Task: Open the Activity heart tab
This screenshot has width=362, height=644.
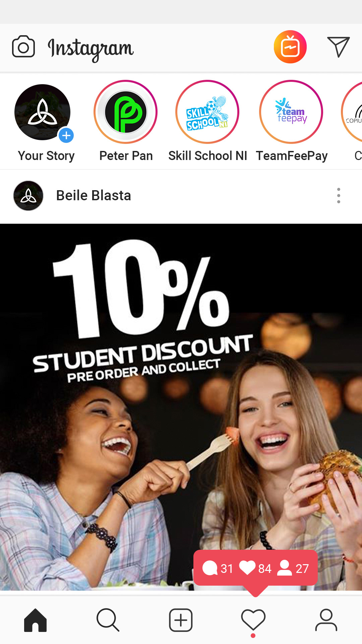Action: point(253,620)
